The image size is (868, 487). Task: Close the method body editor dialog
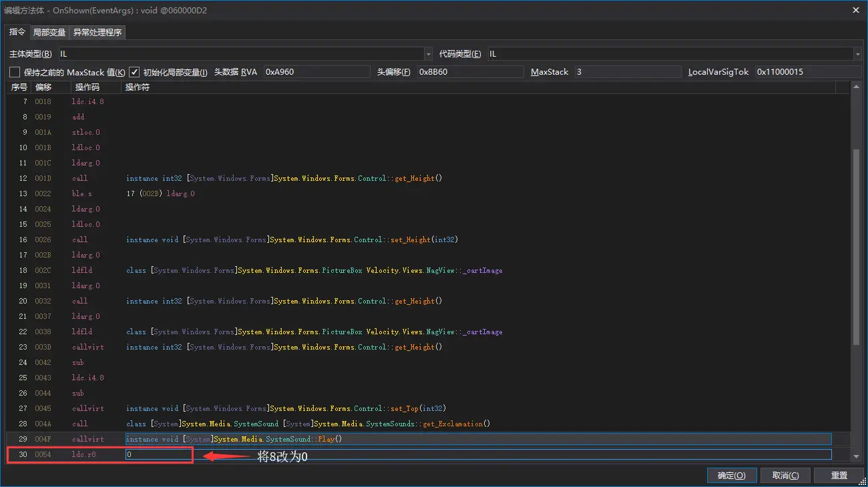click(856, 9)
